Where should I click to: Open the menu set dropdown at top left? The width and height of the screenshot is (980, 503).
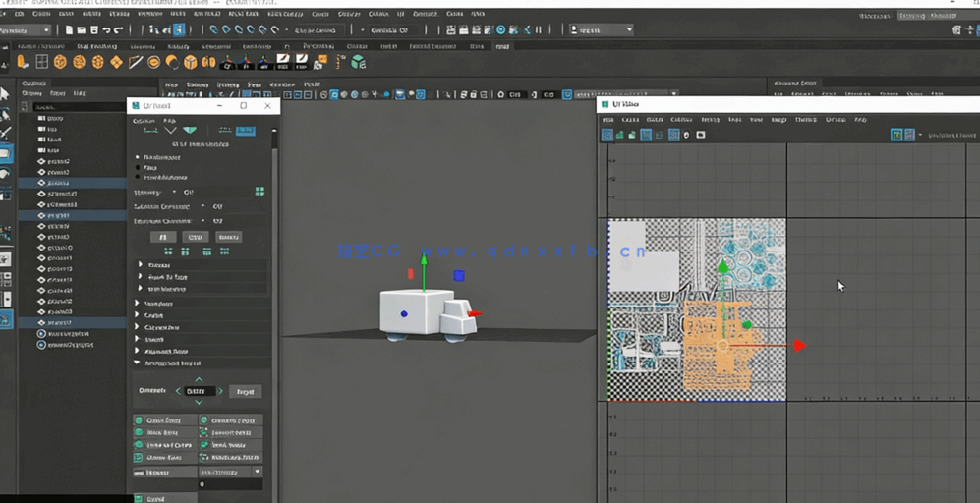[26, 30]
